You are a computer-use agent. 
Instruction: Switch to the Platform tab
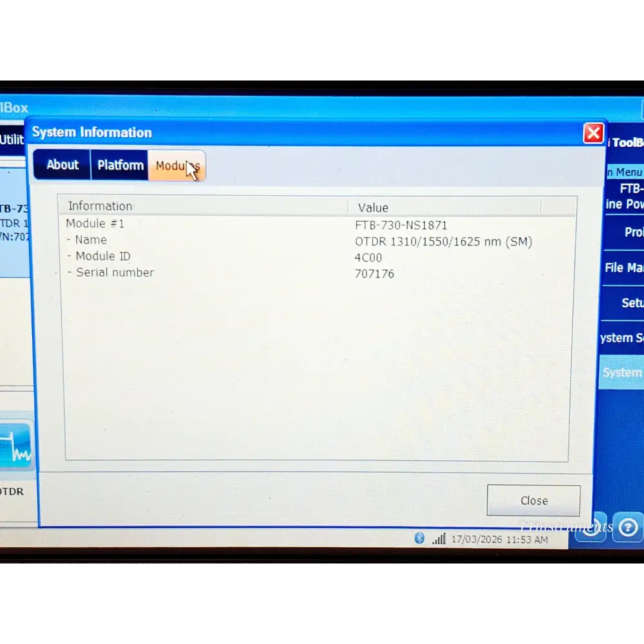coord(120,165)
